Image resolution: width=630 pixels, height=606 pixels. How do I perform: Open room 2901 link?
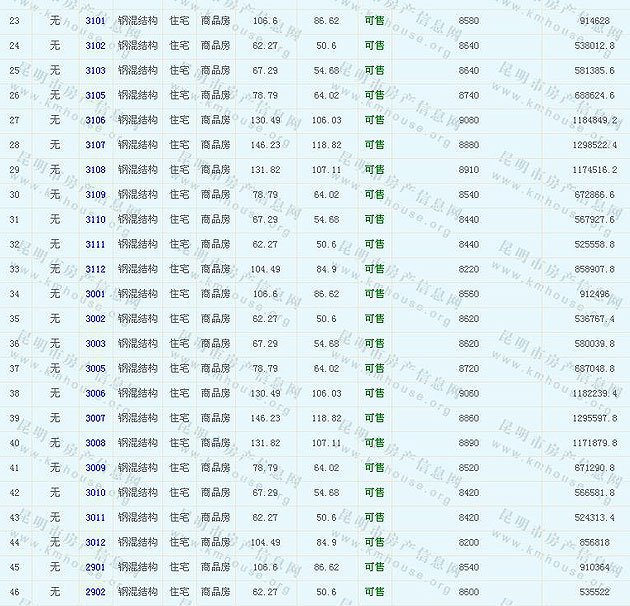[x=95, y=567]
